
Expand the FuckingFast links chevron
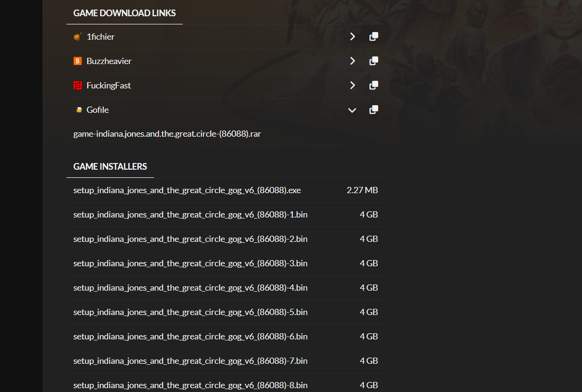click(x=352, y=85)
